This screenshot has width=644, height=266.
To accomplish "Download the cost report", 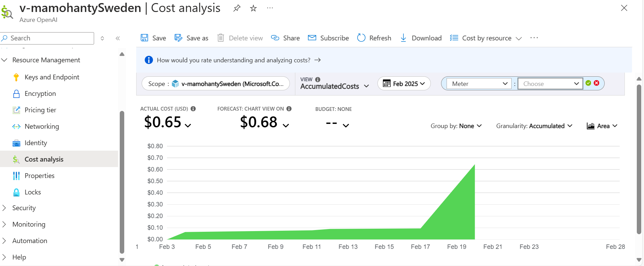I will coord(421,38).
